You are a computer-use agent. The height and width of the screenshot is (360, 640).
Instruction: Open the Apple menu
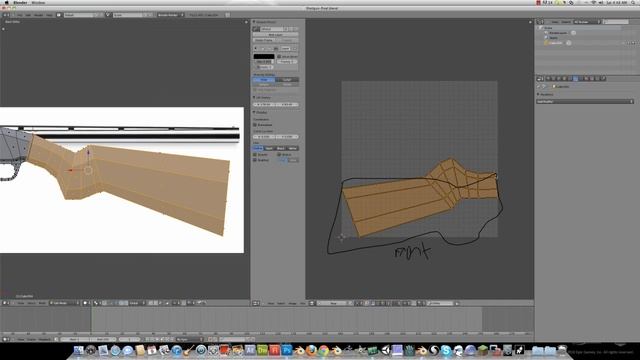[x=7, y=2]
